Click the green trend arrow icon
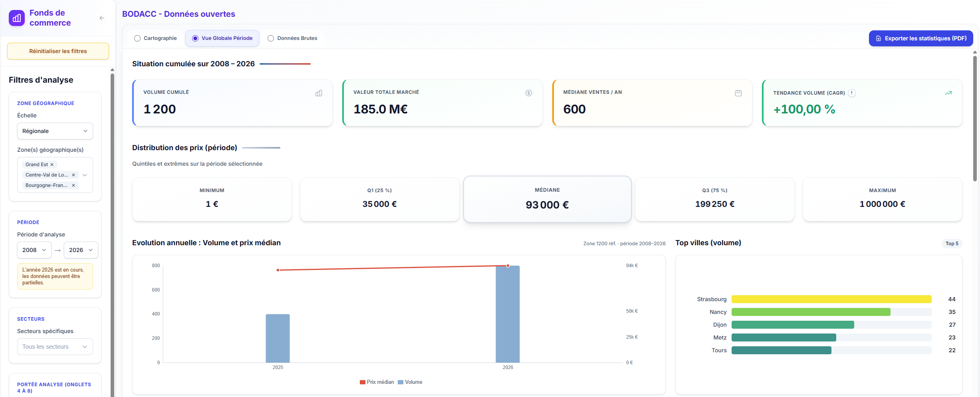The width and height of the screenshot is (980, 397). point(948,93)
